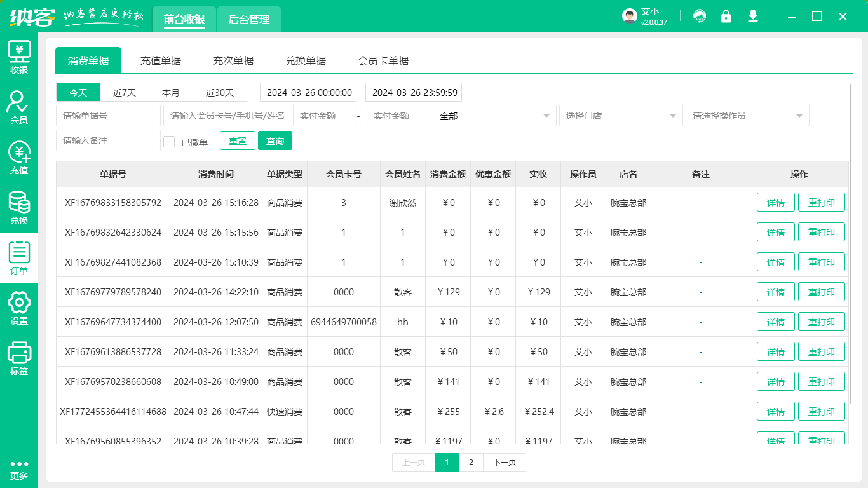Viewport: 868px width, 488px height.
Task: Open the 后台管理 management tab
Action: 248,20
